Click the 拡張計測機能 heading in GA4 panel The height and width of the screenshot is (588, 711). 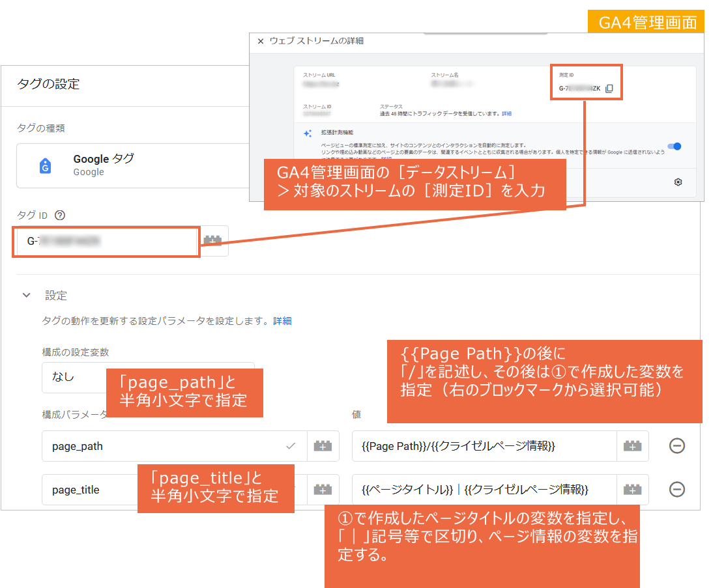pyautogui.click(x=337, y=133)
